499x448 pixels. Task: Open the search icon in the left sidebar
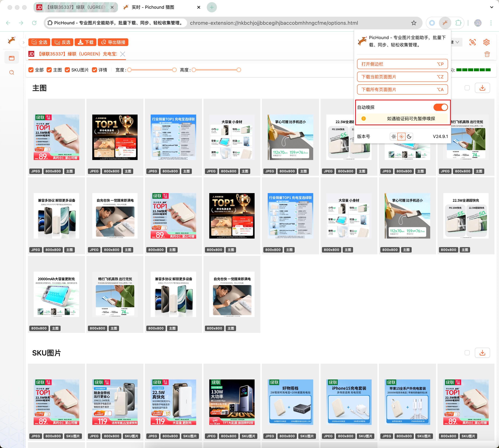[12, 72]
